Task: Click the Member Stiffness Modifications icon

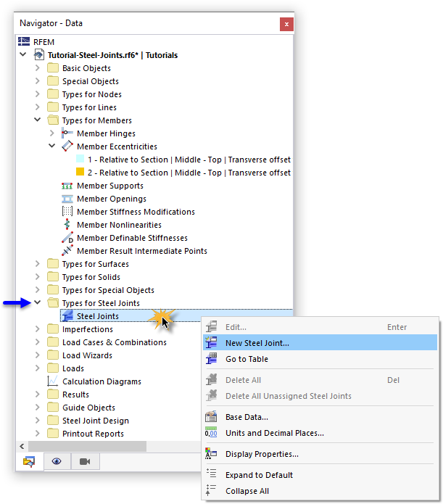Action: (67, 212)
